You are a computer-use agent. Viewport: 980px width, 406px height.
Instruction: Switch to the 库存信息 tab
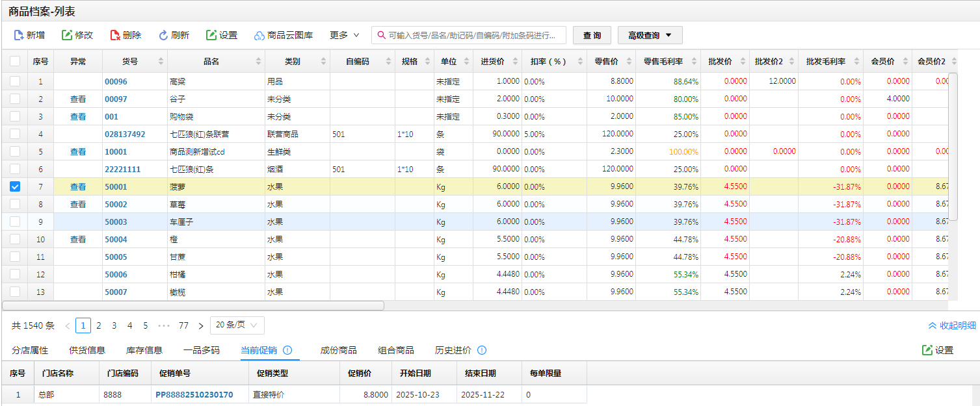click(x=144, y=350)
